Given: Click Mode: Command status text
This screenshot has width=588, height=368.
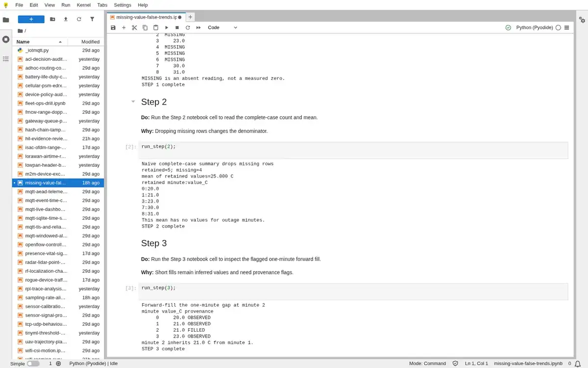Looking at the screenshot, I should [427, 364].
